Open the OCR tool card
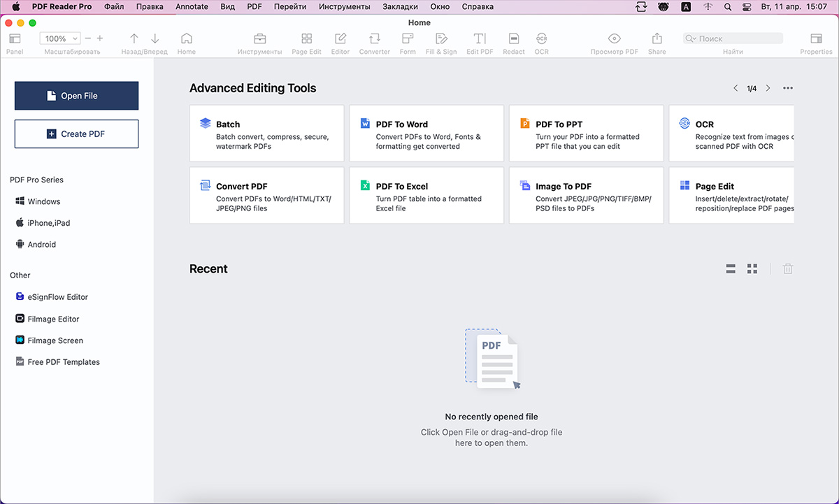The height and width of the screenshot is (504, 839). (x=731, y=134)
